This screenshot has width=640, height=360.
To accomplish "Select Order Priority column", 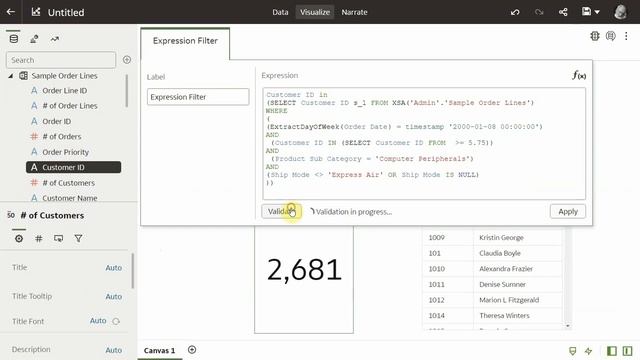I will tap(65, 152).
